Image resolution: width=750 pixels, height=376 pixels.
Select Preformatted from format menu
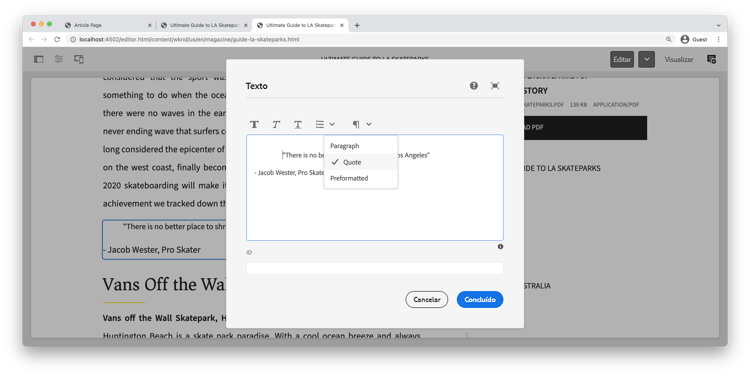click(361, 178)
